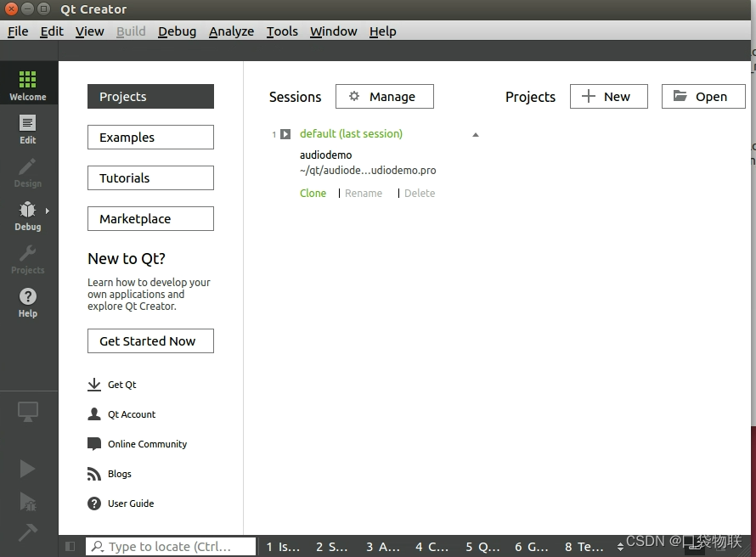Open the Debug menu
Viewport: 756px width, 557px height.
point(177,31)
